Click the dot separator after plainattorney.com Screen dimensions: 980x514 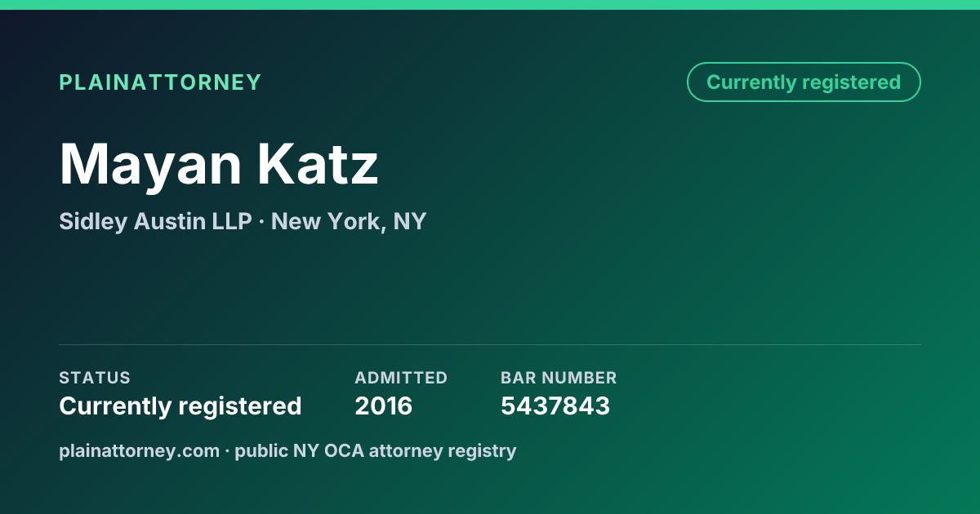(227, 450)
